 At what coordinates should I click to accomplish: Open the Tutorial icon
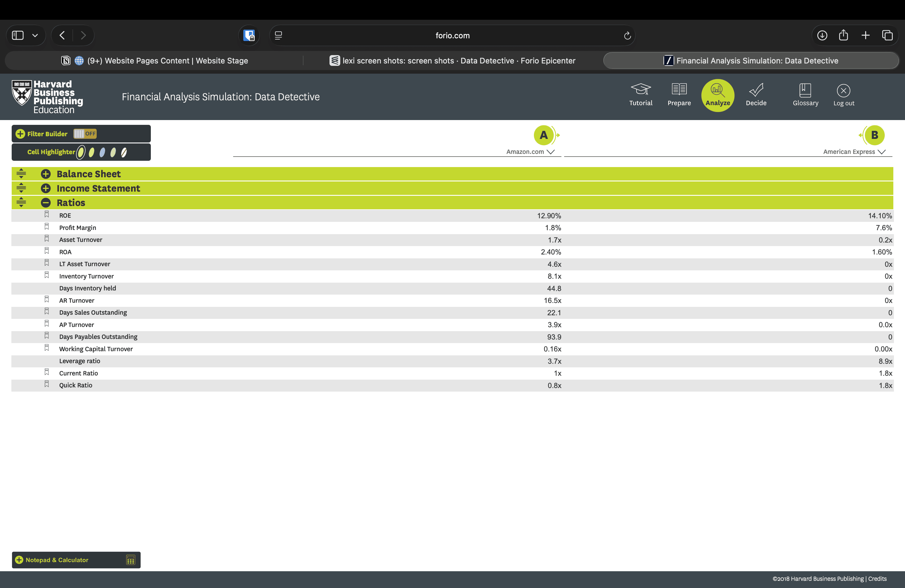(641, 95)
